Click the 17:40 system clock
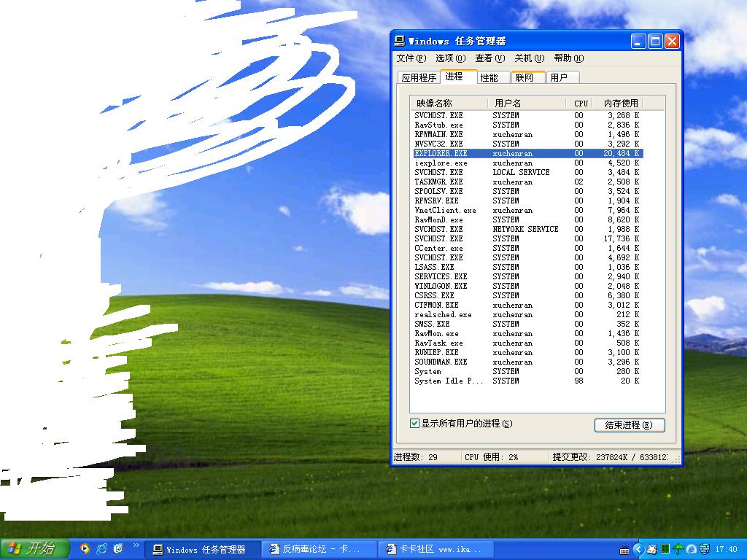The width and height of the screenshot is (747, 560). 726,550
